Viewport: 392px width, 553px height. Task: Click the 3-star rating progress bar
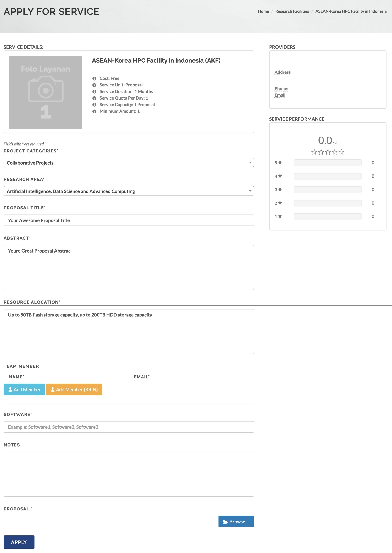(328, 190)
